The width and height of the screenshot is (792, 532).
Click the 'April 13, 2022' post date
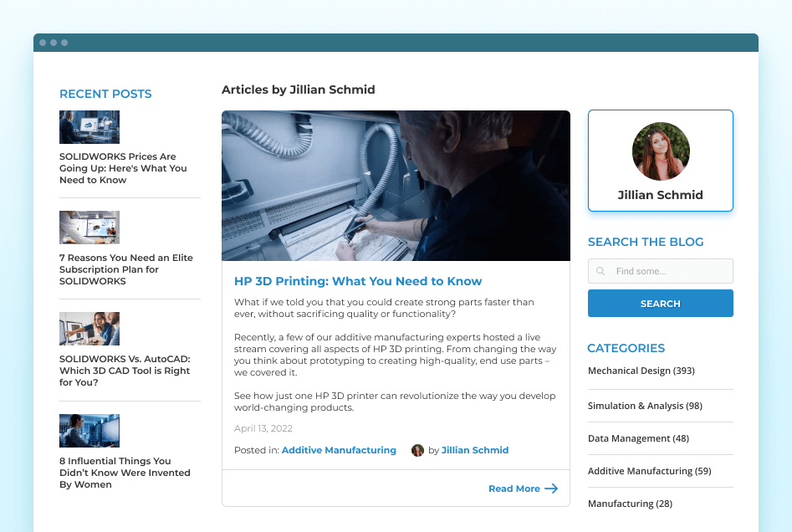263,428
